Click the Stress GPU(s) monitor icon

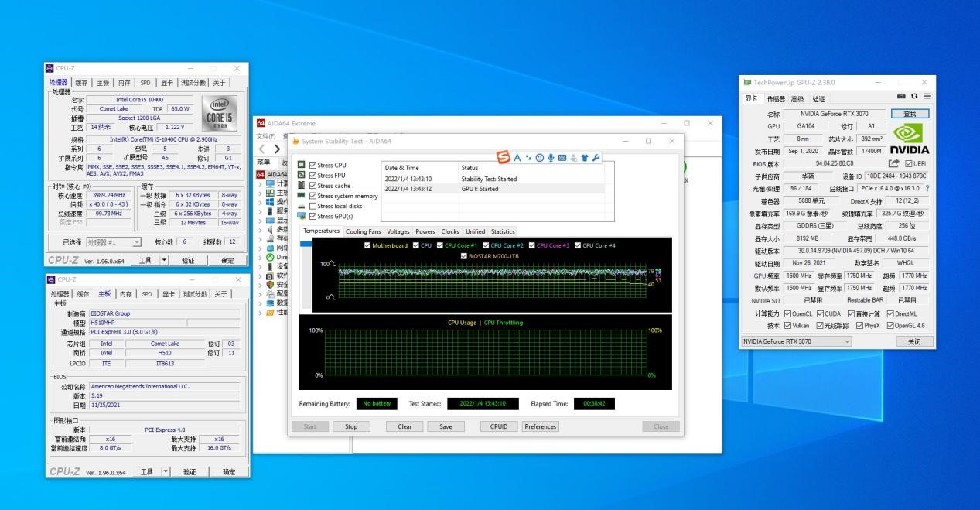302,216
